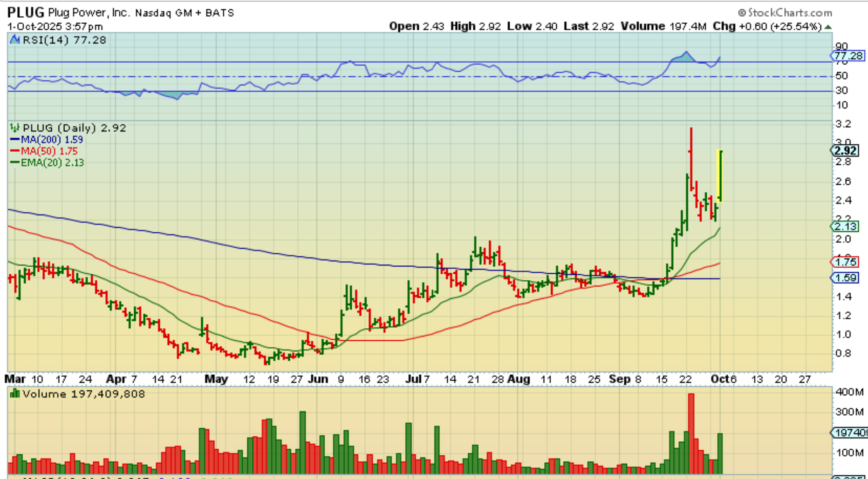
Task: Click the PLUG (Daily) 2.92 label
Action: [74, 128]
